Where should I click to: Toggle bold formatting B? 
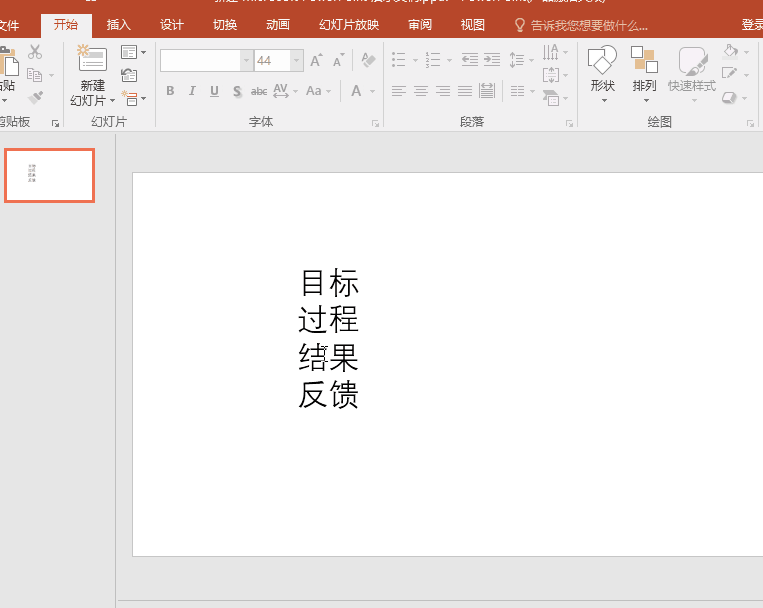(x=170, y=91)
